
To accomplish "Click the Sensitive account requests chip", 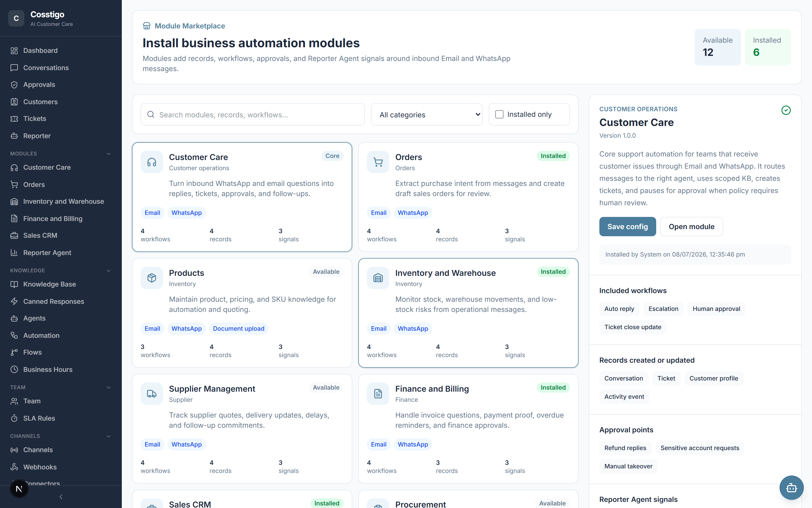I will click(700, 448).
